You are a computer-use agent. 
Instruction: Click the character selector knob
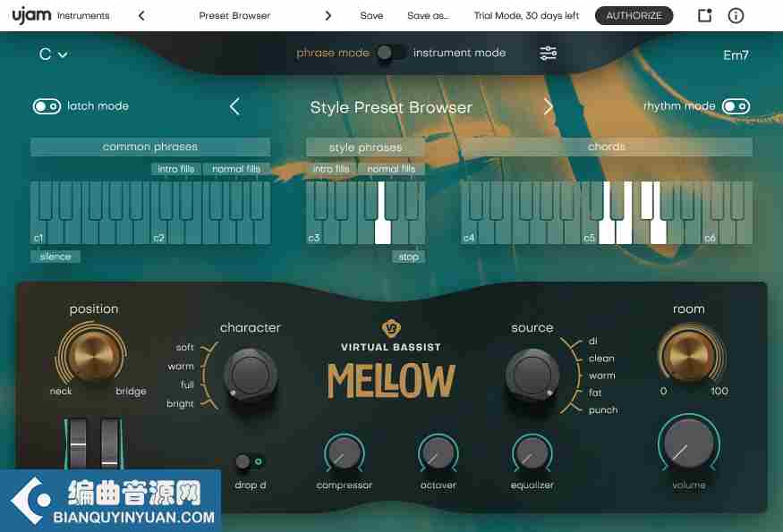[251, 375]
